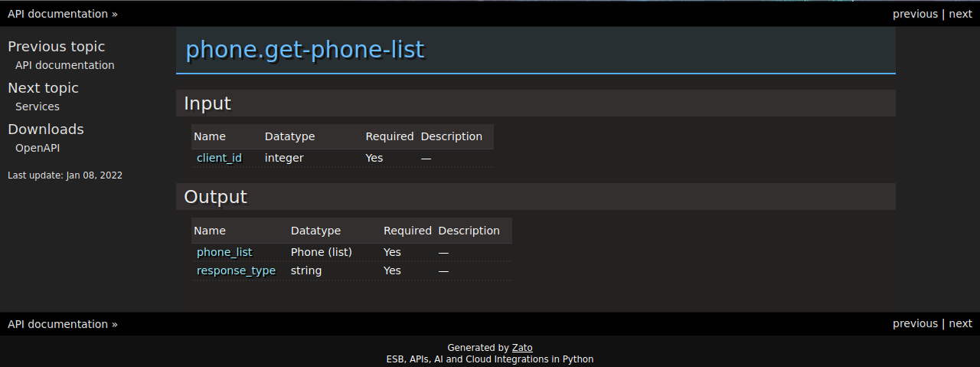
Task: Select the phone_list output field
Action: tap(224, 252)
